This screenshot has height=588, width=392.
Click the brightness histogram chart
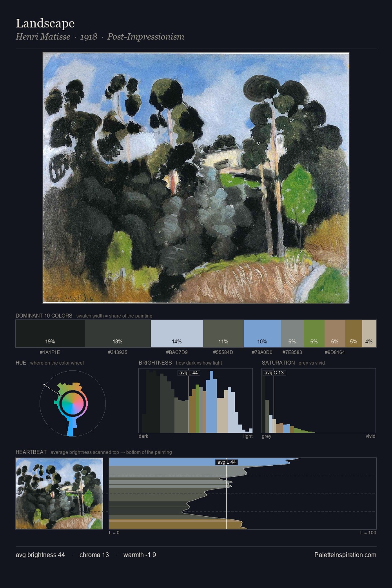(x=196, y=401)
